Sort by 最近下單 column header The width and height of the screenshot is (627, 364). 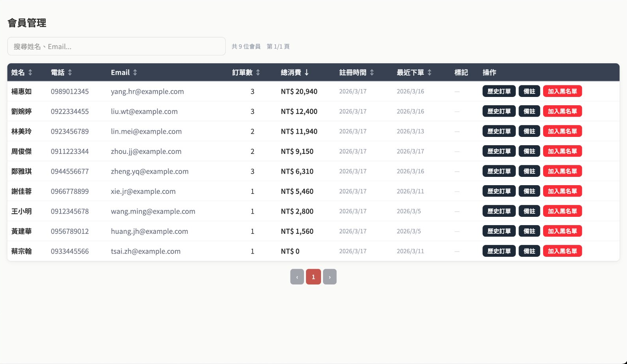point(414,72)
